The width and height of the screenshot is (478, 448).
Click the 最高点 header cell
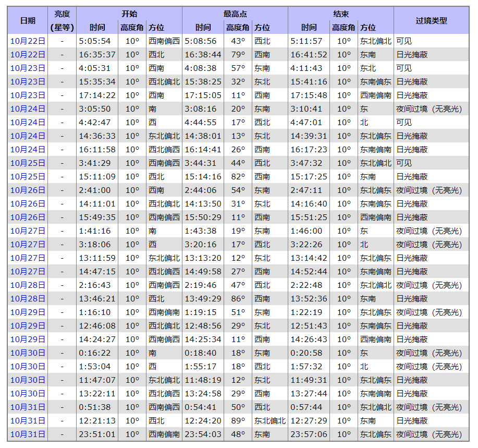coord(235,14)
